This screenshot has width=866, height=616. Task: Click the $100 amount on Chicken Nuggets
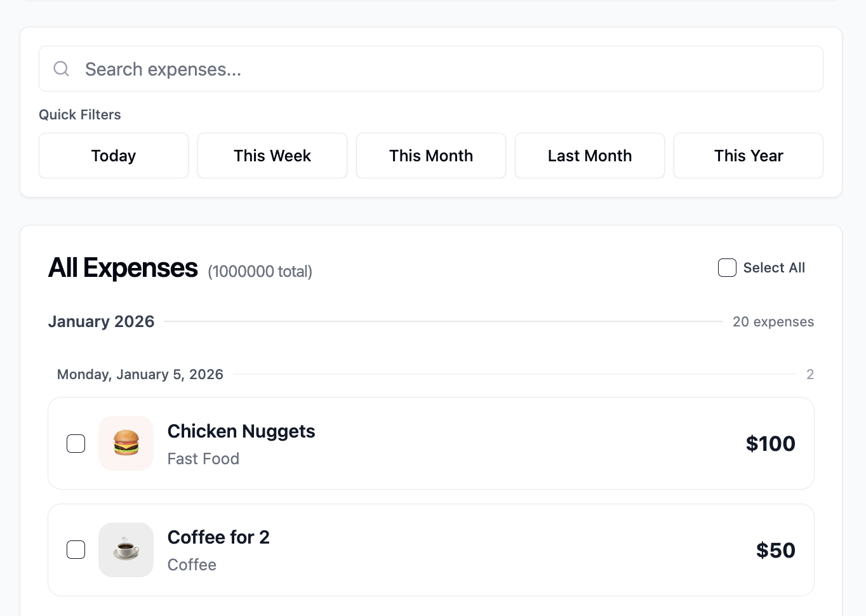coord(770,443)
